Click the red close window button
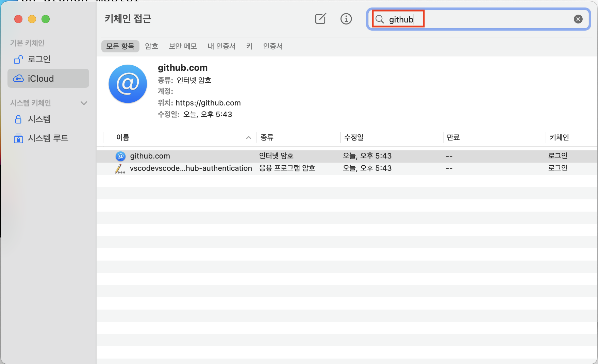 point(18,19)
